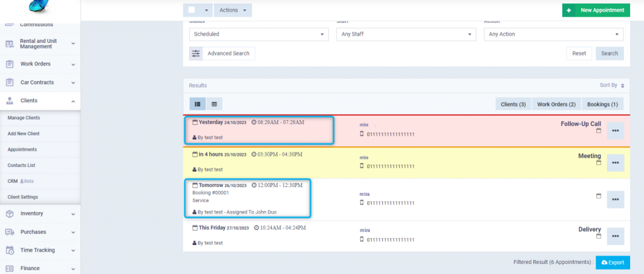Expand Inventory sidebar menu

(x=40, y=214)
